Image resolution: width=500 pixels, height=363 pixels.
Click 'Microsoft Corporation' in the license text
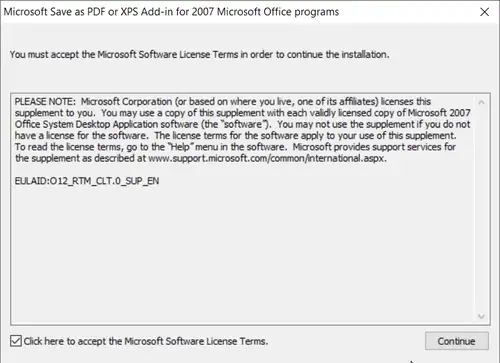(x=126, y=102)
